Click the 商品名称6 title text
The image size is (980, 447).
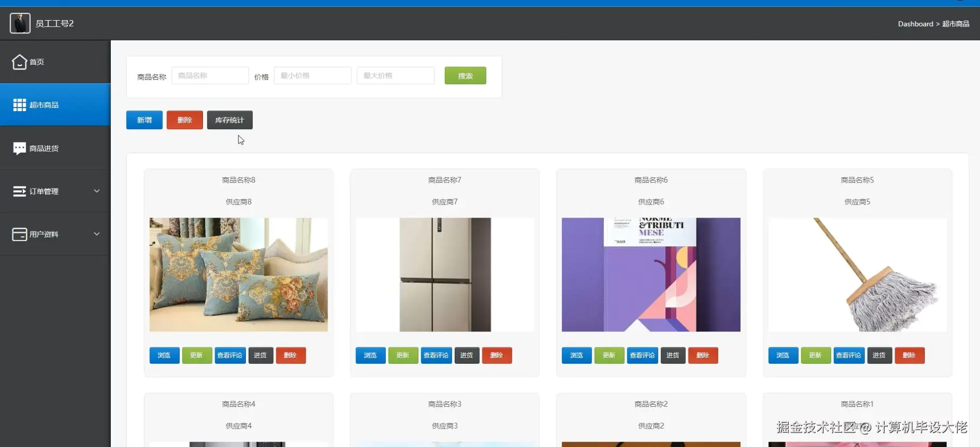651,180
